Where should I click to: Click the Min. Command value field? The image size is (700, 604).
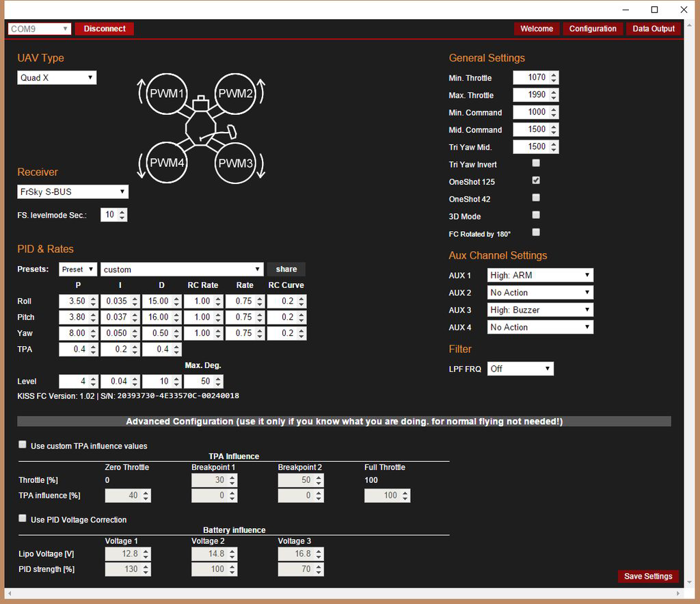pos(536,112)
